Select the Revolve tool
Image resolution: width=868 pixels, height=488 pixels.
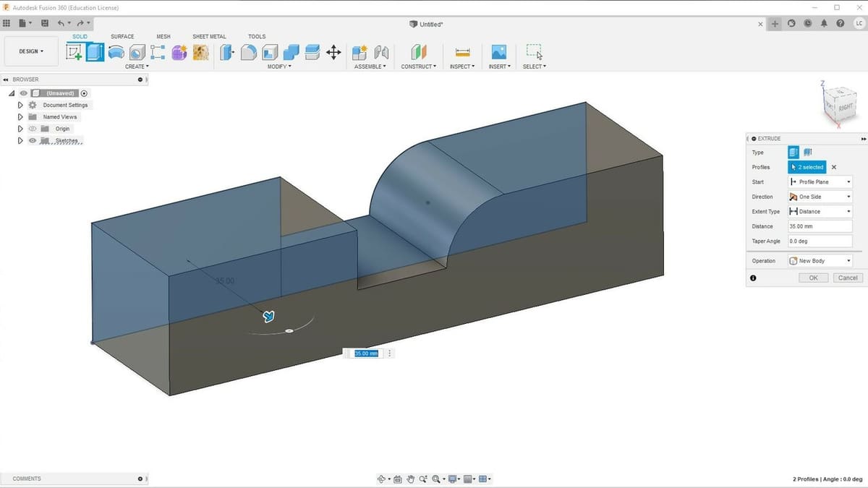[116, 52]
